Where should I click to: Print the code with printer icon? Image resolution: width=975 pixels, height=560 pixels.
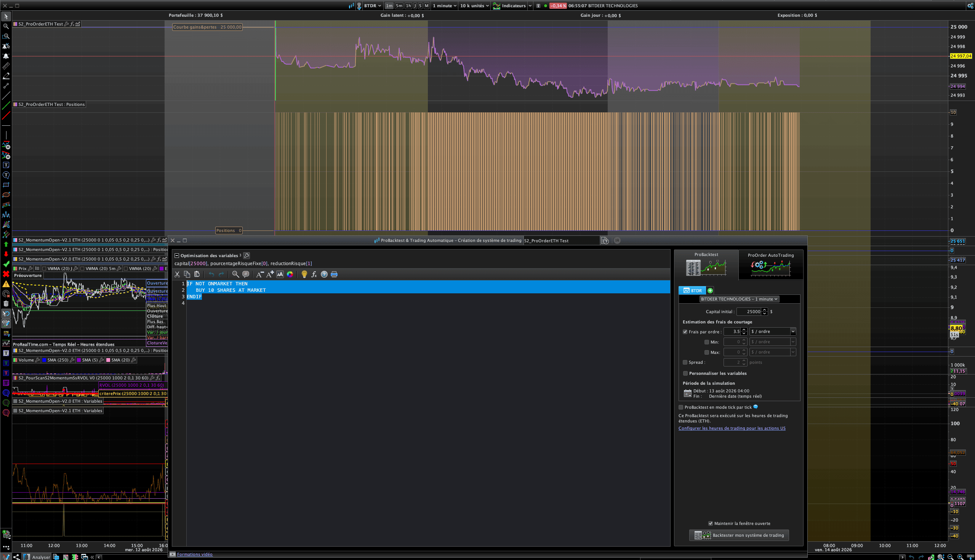tap(334, 274)
